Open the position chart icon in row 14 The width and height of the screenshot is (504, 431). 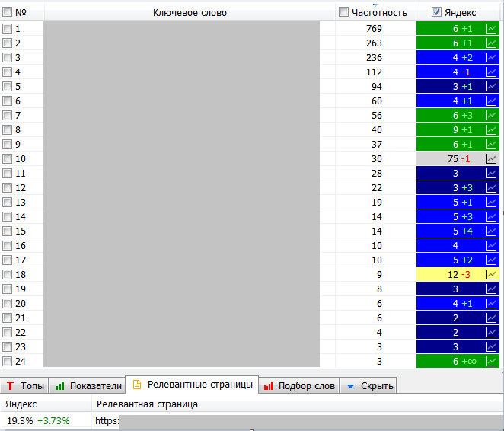(x=491, y=216)
